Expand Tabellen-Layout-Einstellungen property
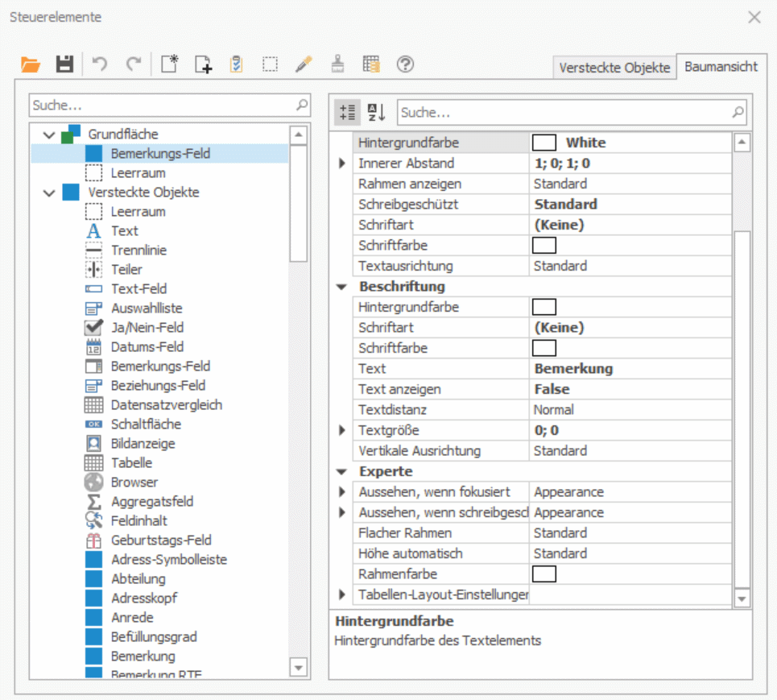Image resolution: width=777 pixels, height=700 pixels. [x=342, y=594]
